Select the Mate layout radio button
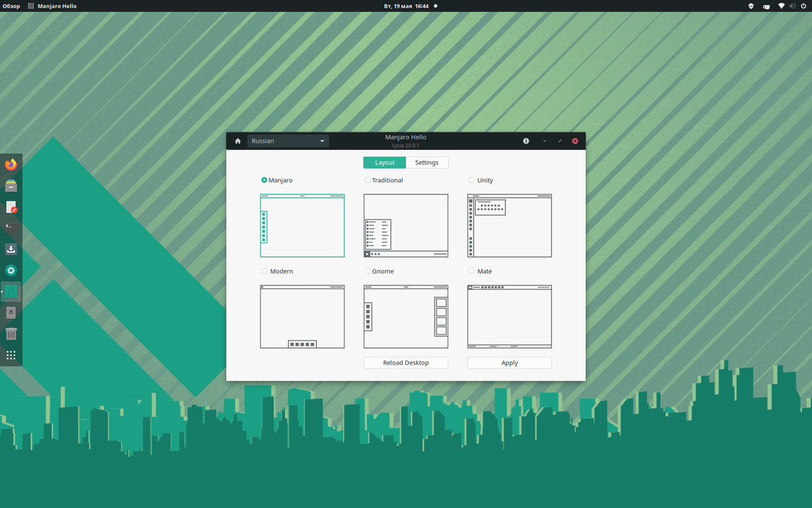The height and width of the screenshot is (508, 812). [x=471, y=271]
